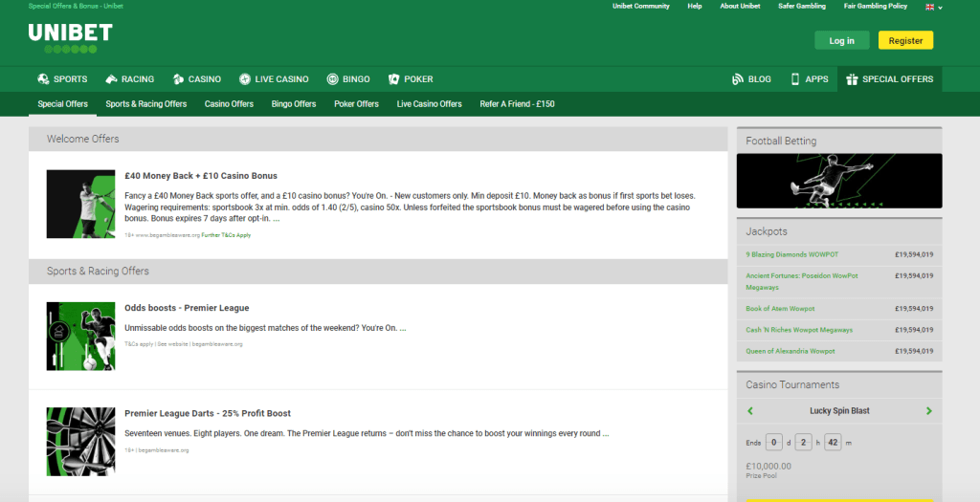Open 9 Blazing Diamonds WOWPOT jackpot
The width and height of the screenshot is (980, 502).
tap(791, 254)
